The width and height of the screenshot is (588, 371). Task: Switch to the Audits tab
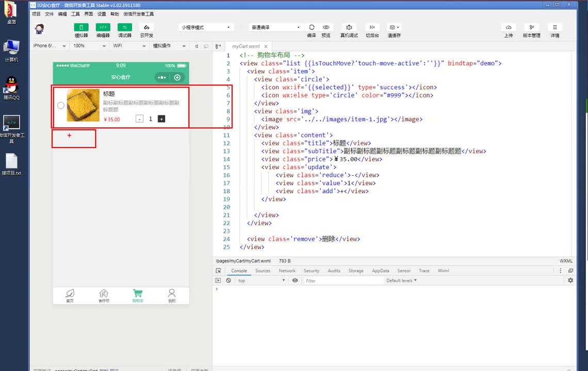click(334, 271)
